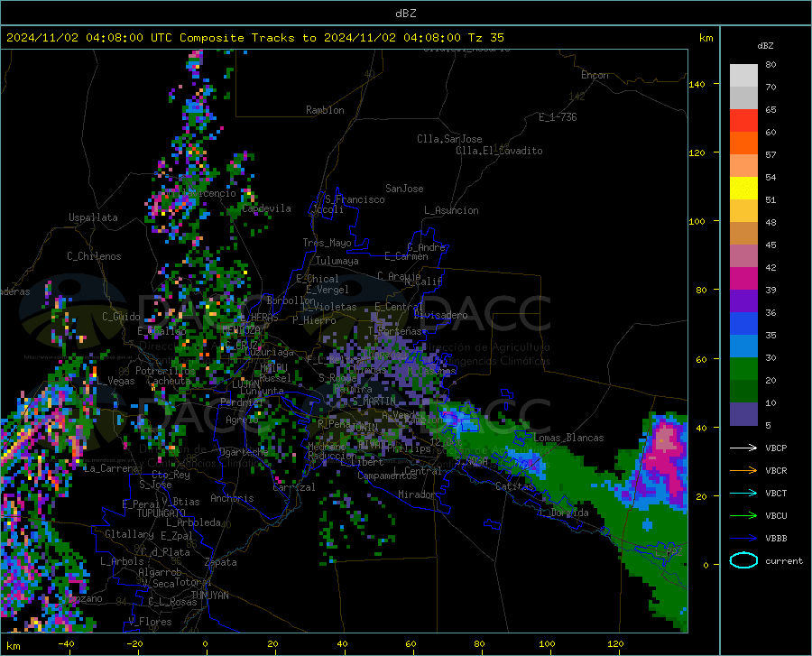Click the 'E_1-736' place label

coord(558,117)
